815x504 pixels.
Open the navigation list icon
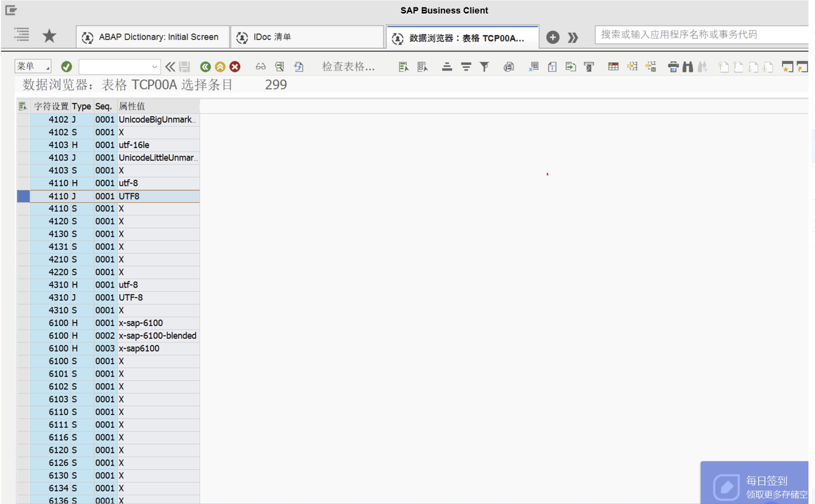(x=22, y=35)
